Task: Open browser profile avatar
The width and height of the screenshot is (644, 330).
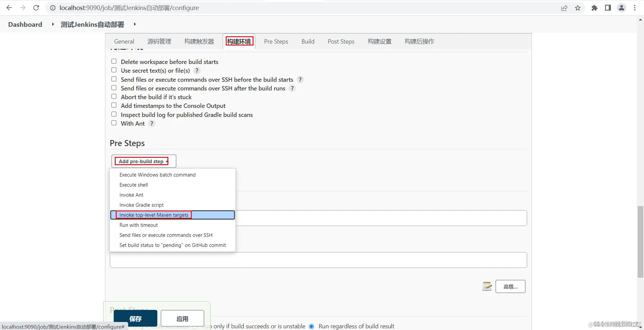Action: pyautogui.click(x=622, y=8)
